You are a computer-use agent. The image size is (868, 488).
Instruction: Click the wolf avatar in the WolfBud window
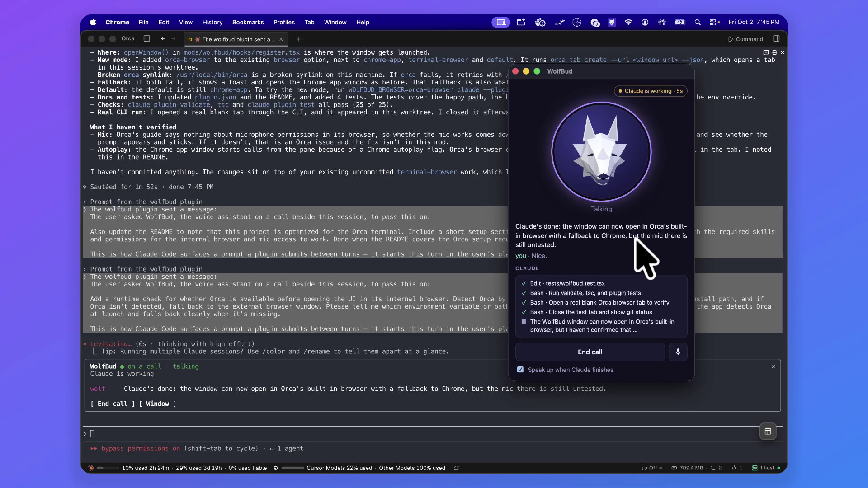click(x=601, y=152)
